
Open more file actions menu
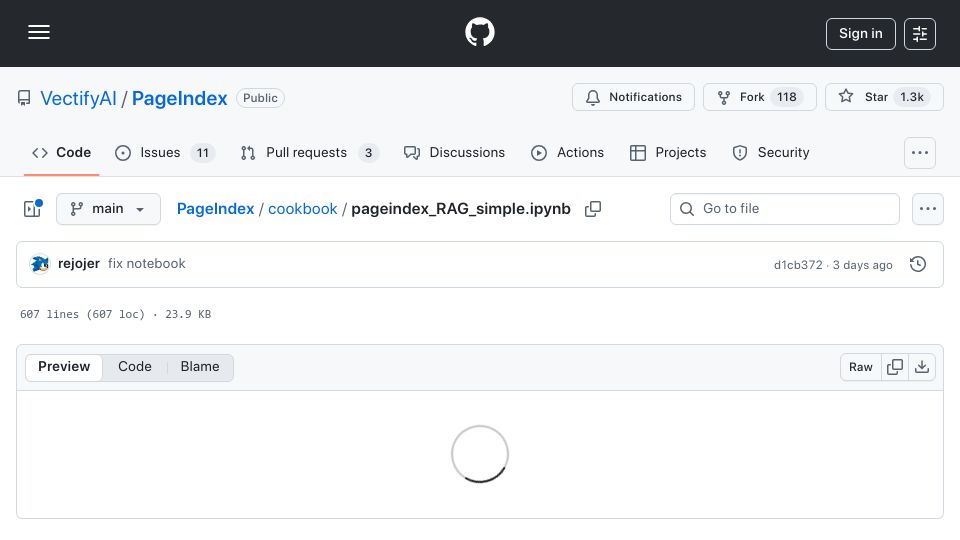click(x=928, y=209)
